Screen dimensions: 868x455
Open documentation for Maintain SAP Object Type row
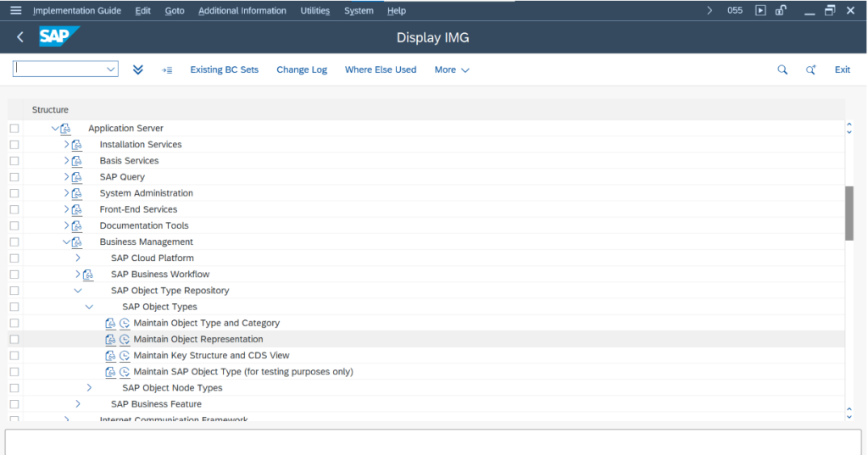111,372
